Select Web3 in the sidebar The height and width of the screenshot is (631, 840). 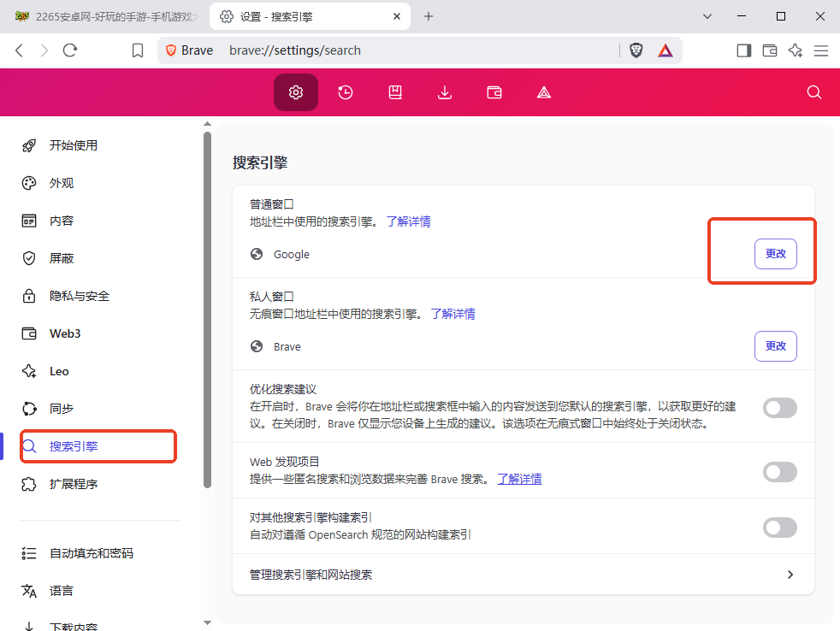tap(65, 333)
